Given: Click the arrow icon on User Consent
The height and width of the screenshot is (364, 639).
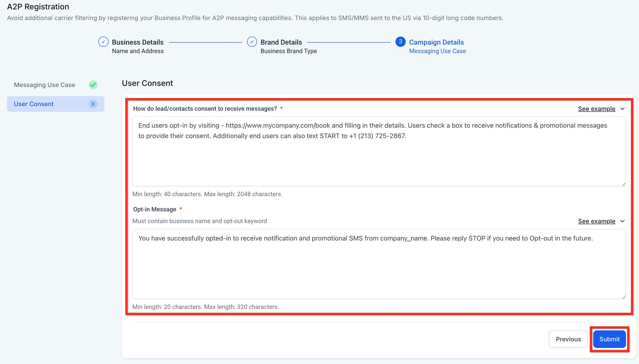Looking at the screenshot, I should pos(93,104).
